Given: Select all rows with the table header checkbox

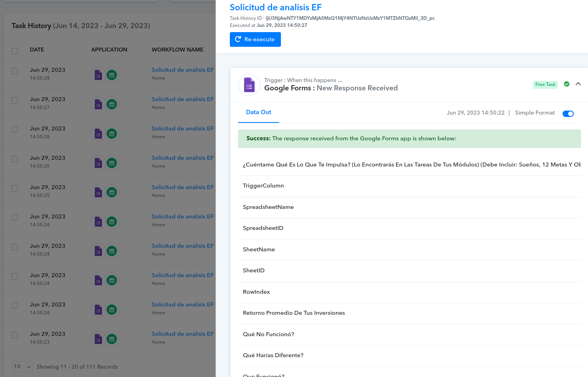Looking at the screenshot, I should pyautogui.click(x=15, y=51).
